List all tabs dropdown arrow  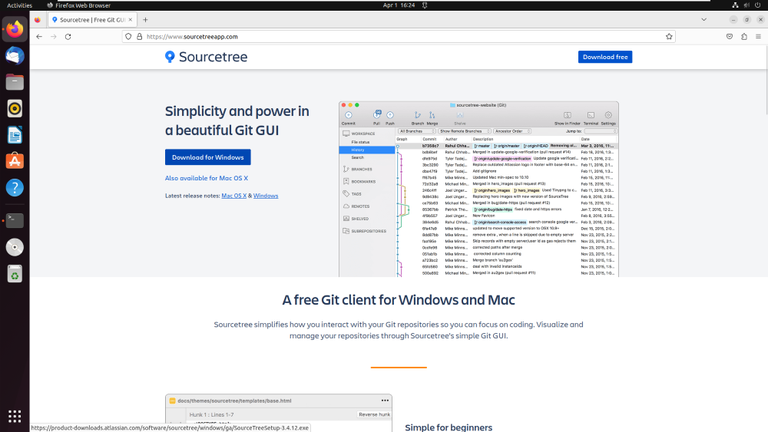[704, 20]
